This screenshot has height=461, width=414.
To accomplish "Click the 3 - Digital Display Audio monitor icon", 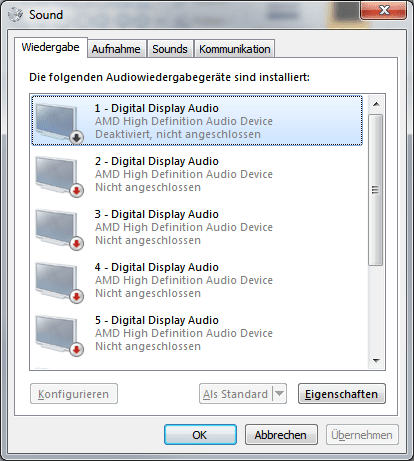I will pos(59,229).
